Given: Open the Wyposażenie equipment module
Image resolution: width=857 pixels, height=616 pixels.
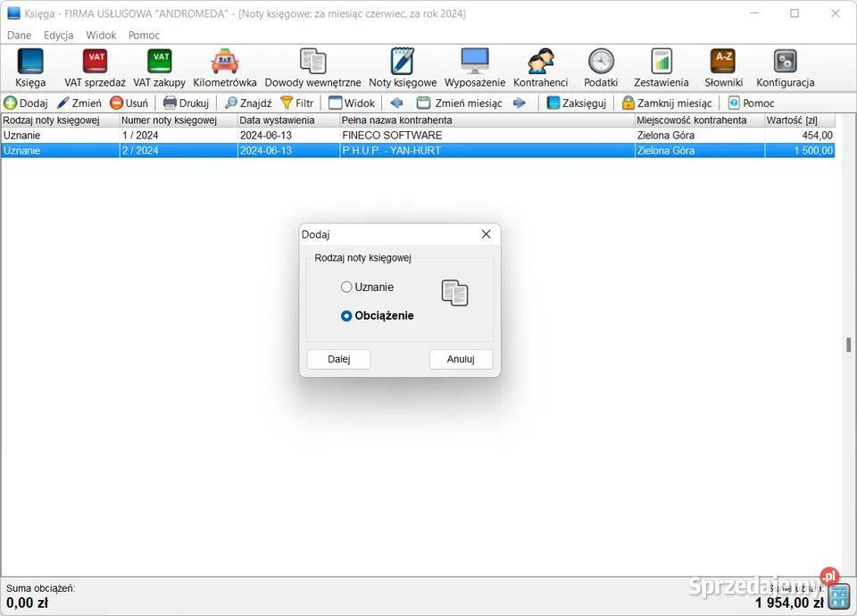Looking at the screenshot, I should (475, 68).
